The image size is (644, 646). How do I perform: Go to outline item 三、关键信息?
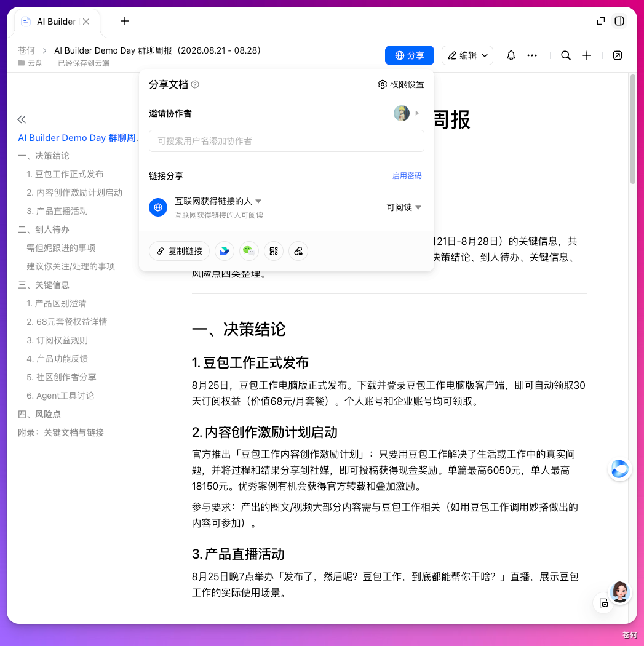(44, 285)
